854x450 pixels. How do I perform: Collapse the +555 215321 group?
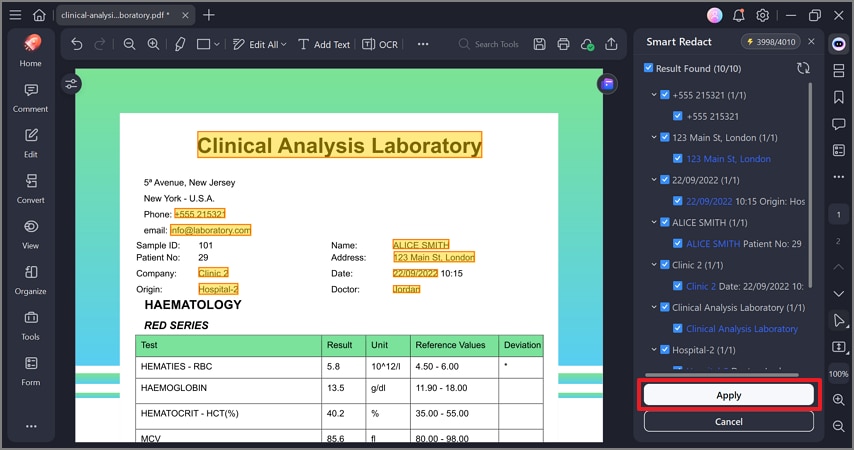[654, 95]
